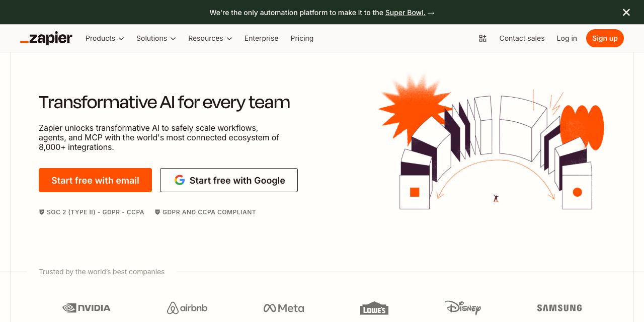Open the apps grid icon near Contact sales
The width and height of the screenshot is (644, 322).
coord(482,38)
